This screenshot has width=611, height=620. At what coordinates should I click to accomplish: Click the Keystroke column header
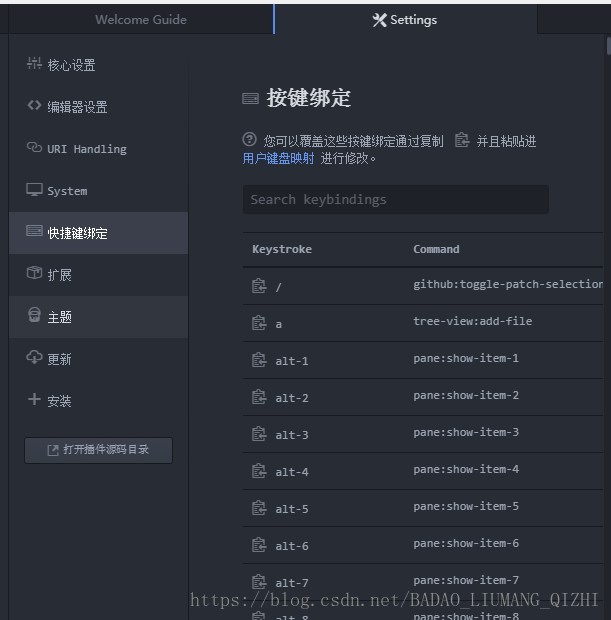[x=282, y=249]
